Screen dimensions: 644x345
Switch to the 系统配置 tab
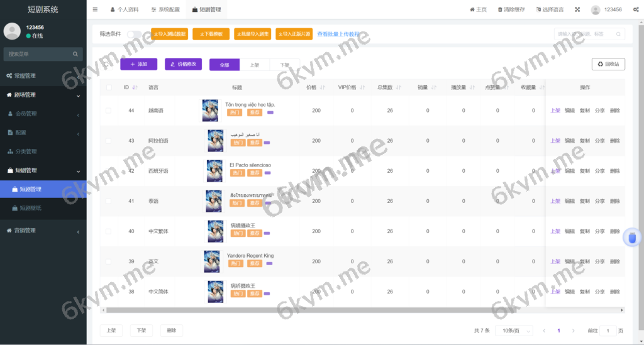[165, 9]
